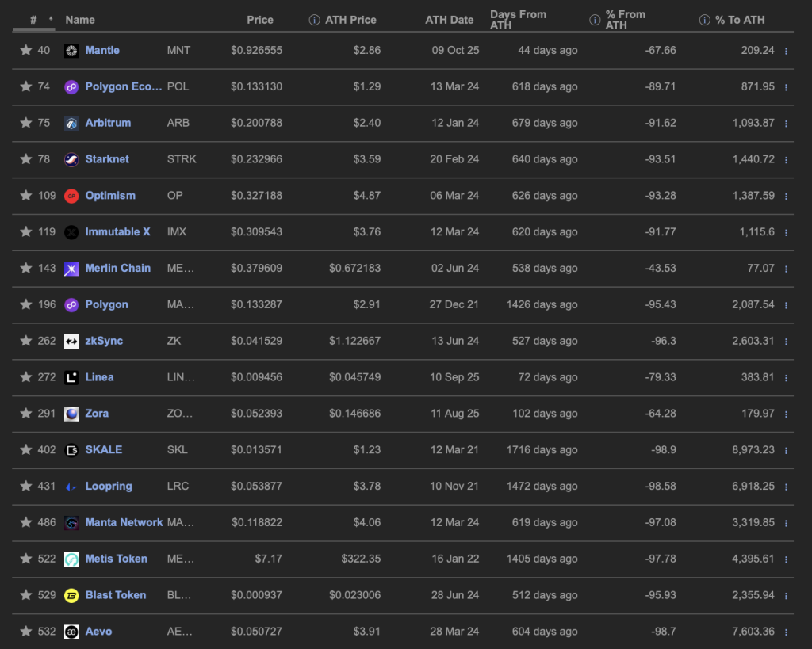Toggle the favorite star for zkSync

(x=26, y=341)
